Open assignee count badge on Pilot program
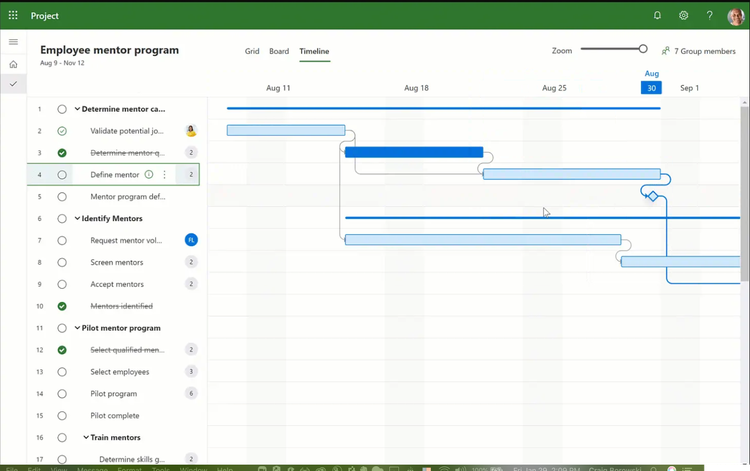 point(191,394)
